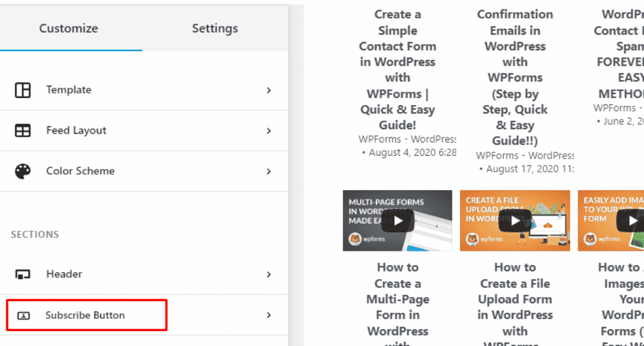The image size is (644, 346).
Task: Open the Template menu item
Action: [x=144, y=90]
